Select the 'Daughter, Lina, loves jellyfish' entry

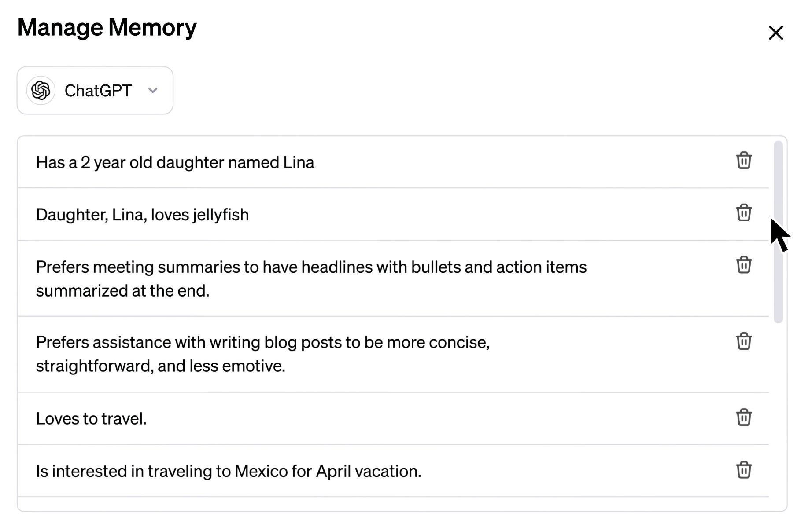[142, 215]
